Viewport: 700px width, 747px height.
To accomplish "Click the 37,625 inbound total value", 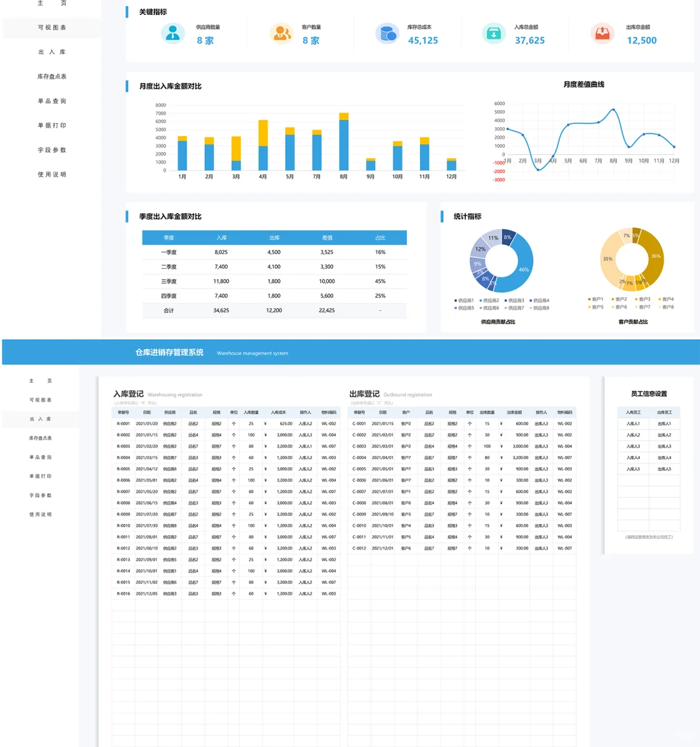I will [x=530, y=41].
